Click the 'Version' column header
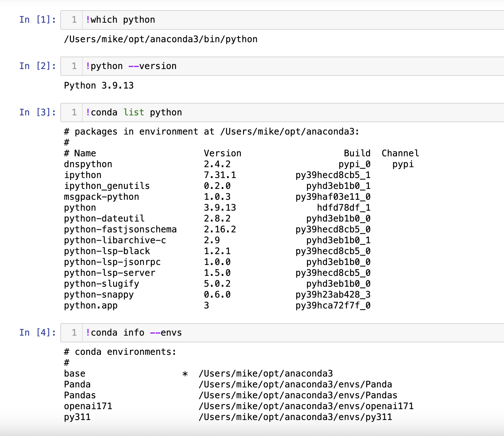 223,153
